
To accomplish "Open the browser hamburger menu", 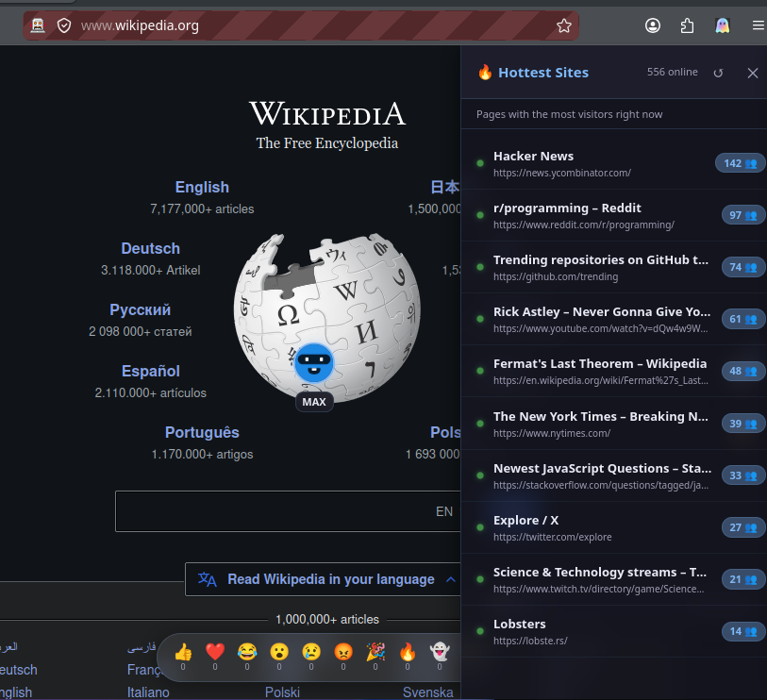I will point(759,25).
